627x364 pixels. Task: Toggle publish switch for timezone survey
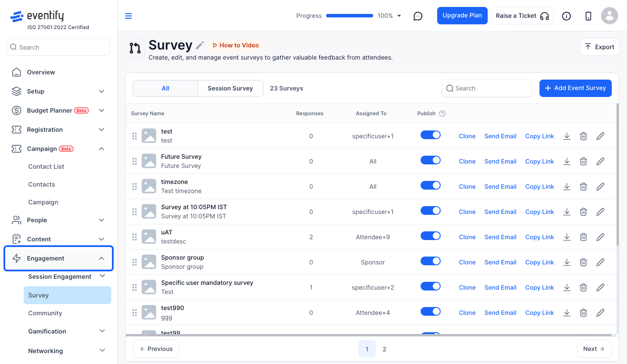pos(431,185)
